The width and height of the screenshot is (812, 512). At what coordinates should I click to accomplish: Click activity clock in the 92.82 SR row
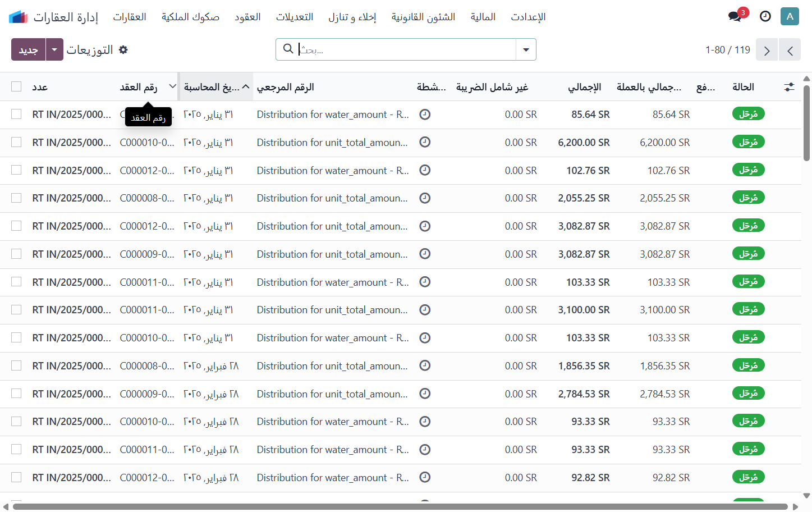click(x=425, y=477)
